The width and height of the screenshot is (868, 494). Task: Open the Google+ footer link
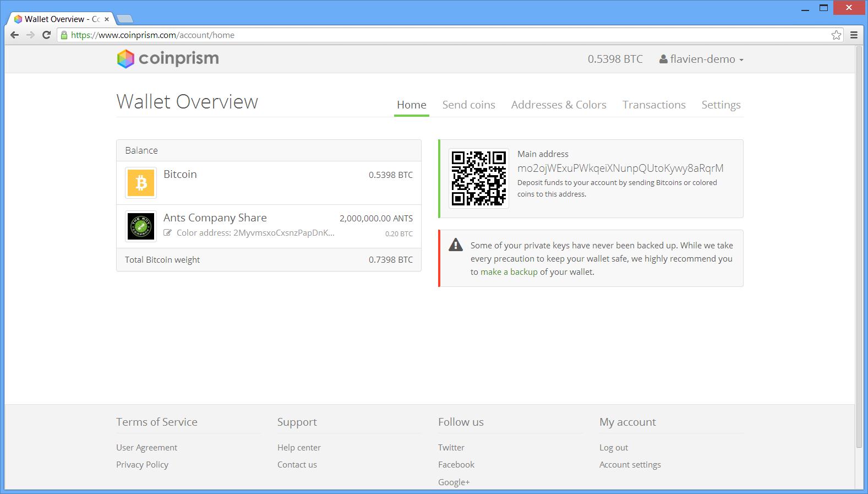454,482
